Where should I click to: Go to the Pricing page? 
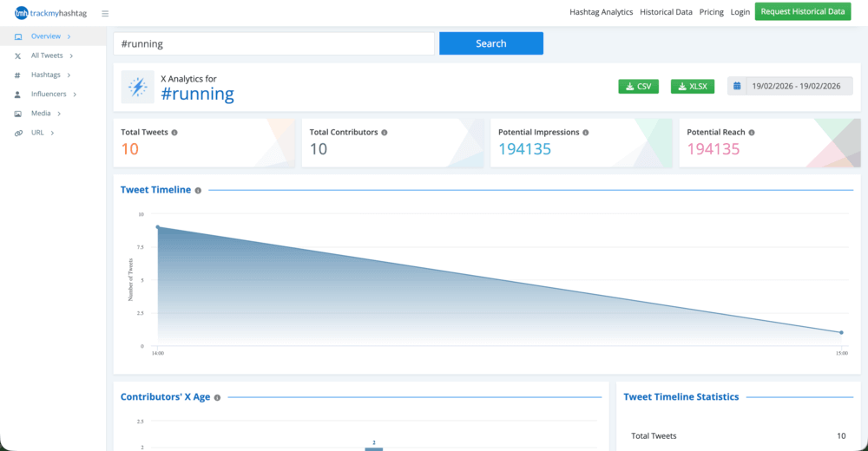click(711, 12)
